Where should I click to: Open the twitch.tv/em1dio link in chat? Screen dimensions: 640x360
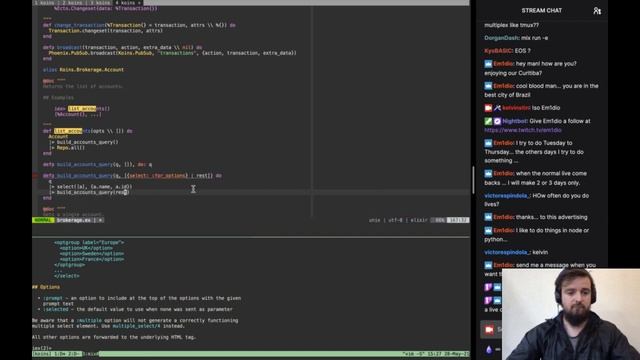coord(523,130)
